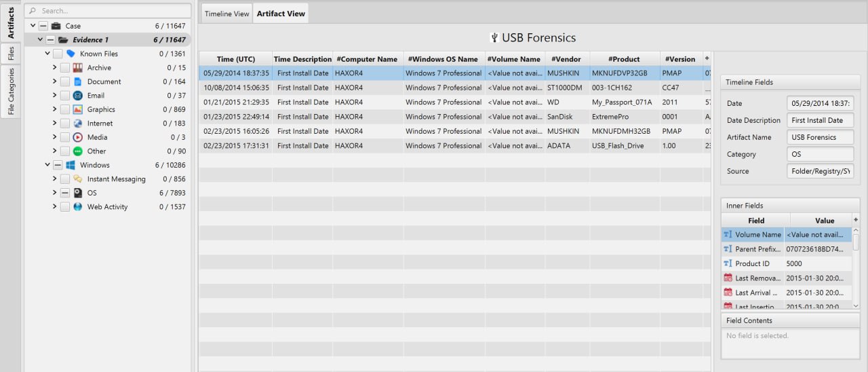Screen dimensions: 868x372
Task: Toggle the Known Files checkbox
Action: coord(58,54)
